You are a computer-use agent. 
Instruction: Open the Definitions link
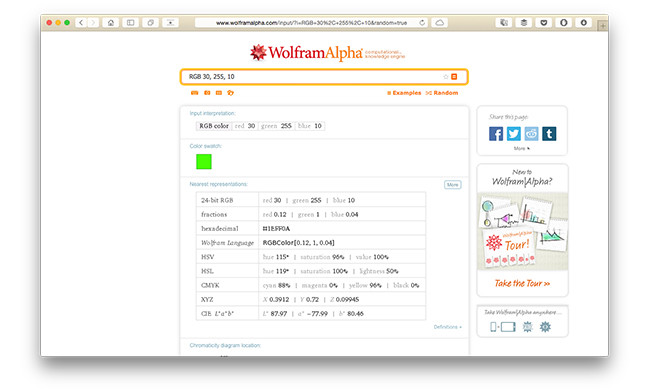pos(447,327)
